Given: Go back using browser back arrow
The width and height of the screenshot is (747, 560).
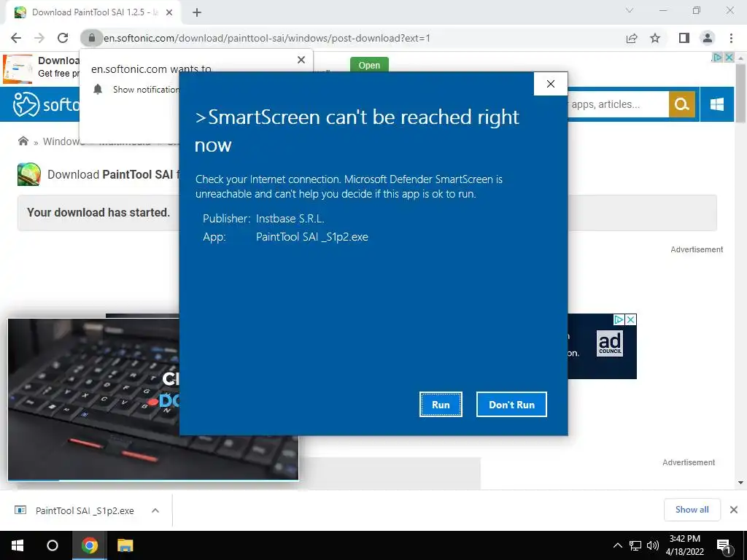Looking at the screenshot, I should (x=16, y=38).
